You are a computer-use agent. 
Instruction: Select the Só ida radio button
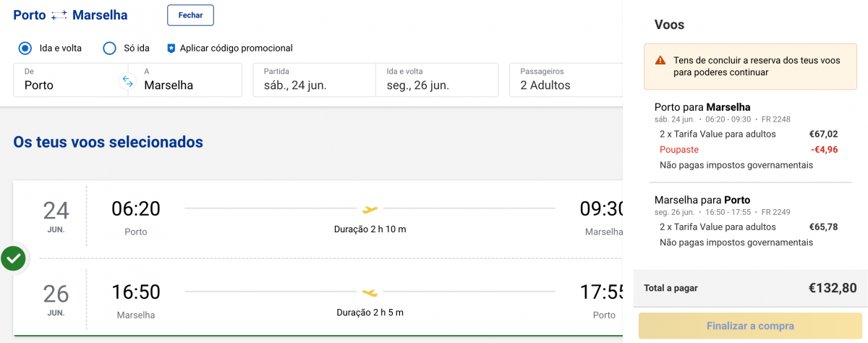(109, 48)
